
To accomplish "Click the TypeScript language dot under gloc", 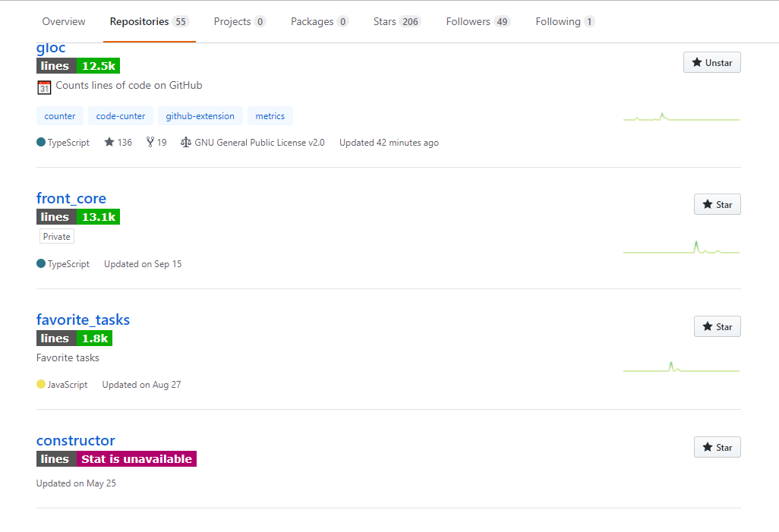I will (x=40, y=142).
